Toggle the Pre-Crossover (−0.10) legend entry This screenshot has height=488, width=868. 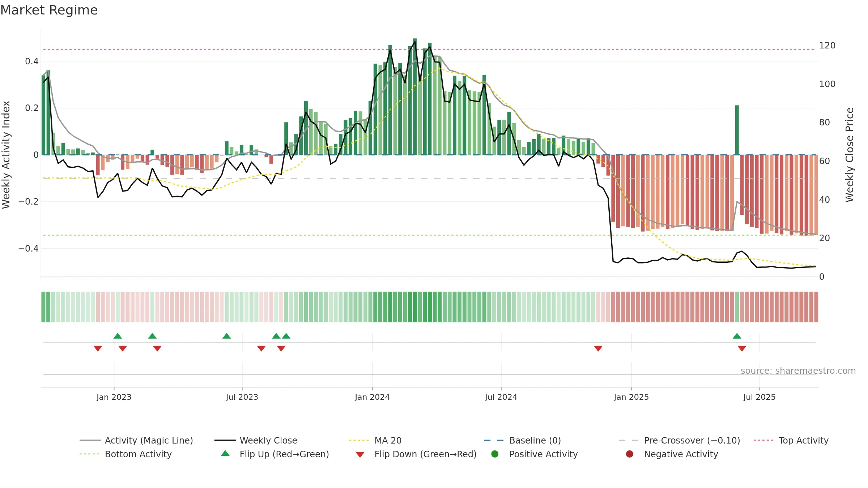click(680, 440)
